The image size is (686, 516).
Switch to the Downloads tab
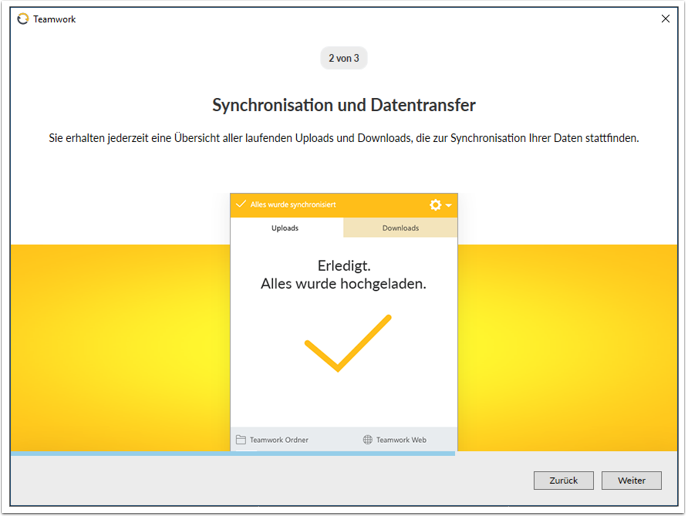(400, 228)
